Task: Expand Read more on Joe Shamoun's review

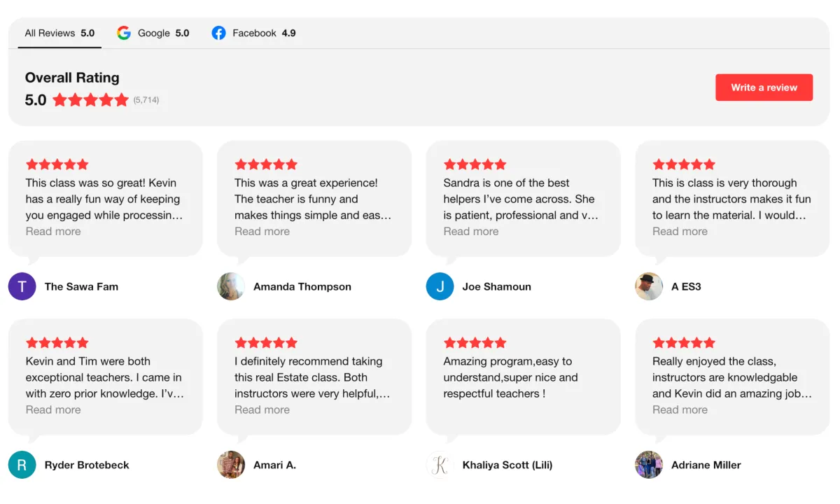Action: [470, 232]
